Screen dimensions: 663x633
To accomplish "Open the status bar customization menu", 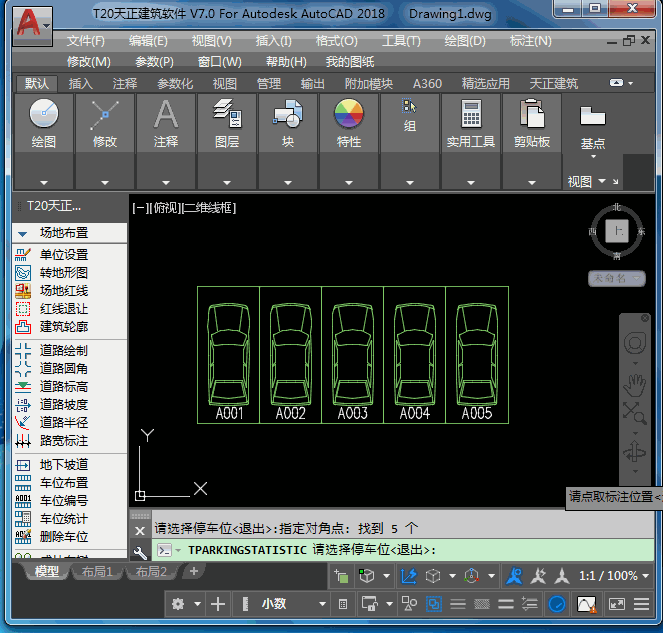I will coord(641,604).
